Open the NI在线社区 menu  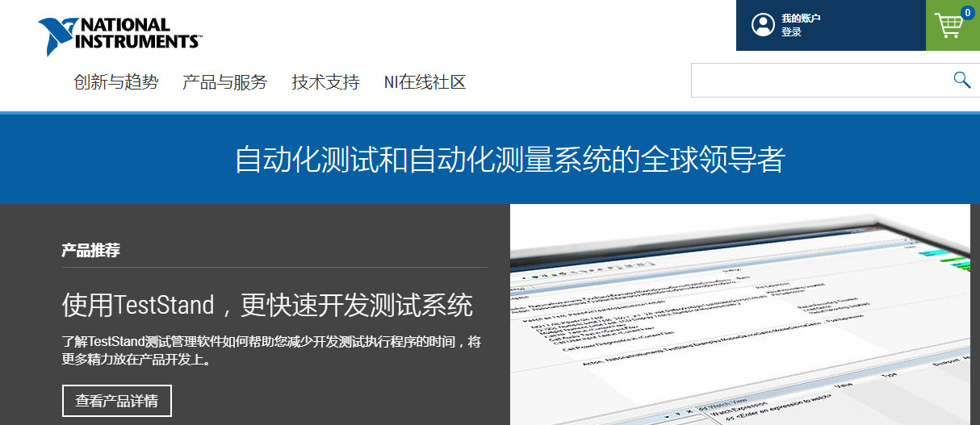coord(425,81)
